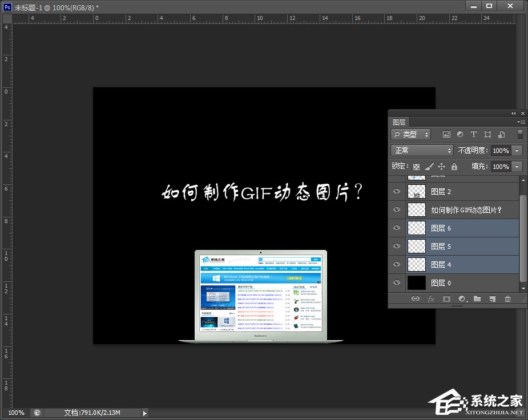Add a layer mask
528x420 pixels.
[x=447, y=299]
